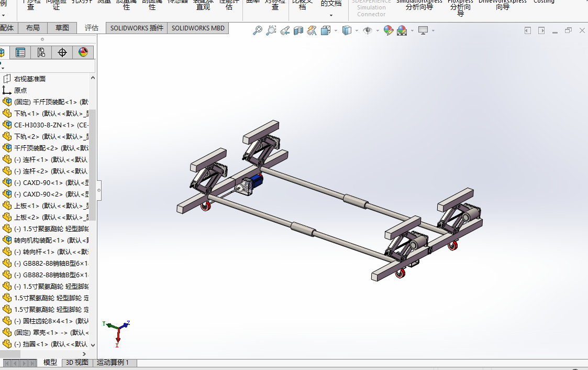Click the feature tree scroll-down arrow

93,345
